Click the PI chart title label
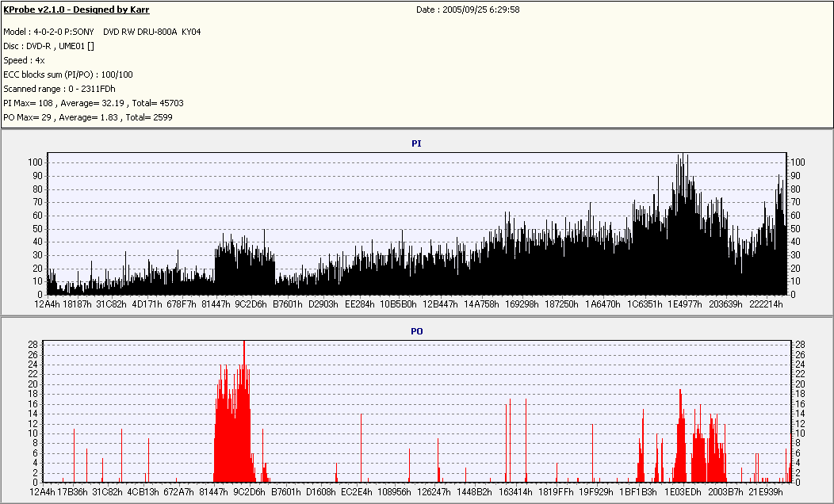The image size is (834, 504). 416,143
